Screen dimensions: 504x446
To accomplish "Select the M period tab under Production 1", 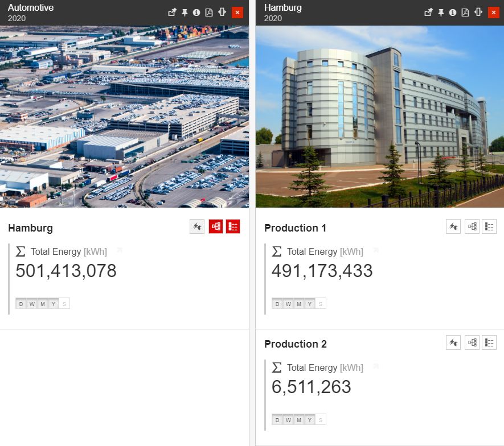I will (299, 304).
